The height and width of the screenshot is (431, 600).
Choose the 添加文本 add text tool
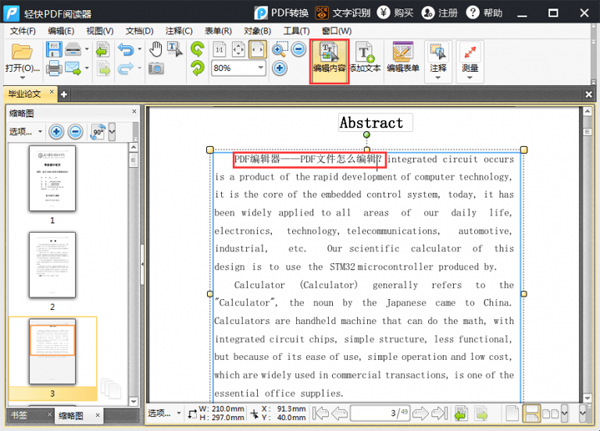pos(366,60)
